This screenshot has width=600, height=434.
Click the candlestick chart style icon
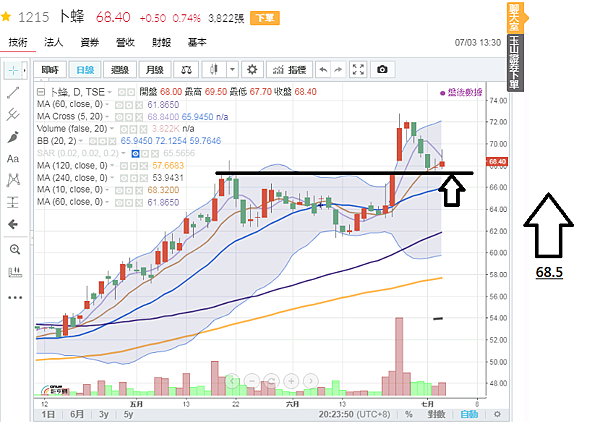click(214, 70)
